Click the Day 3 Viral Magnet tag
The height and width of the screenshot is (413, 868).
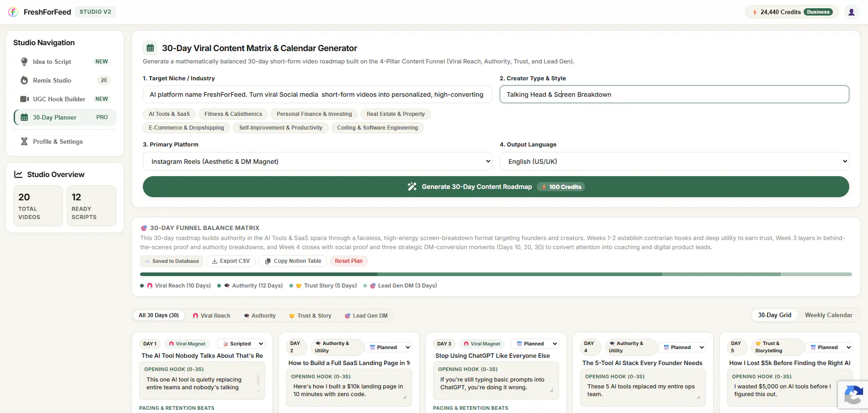tap(482, 344)
